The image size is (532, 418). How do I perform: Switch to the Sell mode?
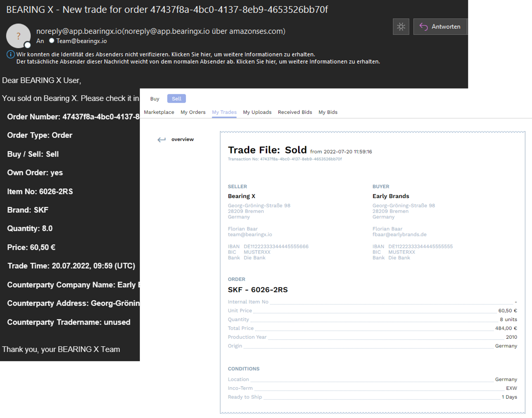(177, 99)
